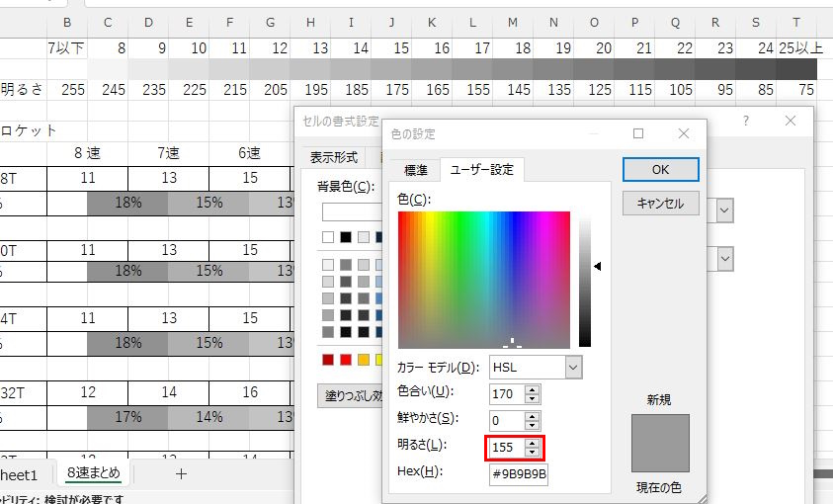This screenshot has width=833, height=504.
Task: Increase the 明るさ value with up arrow
Action: (x=533, y=443)
